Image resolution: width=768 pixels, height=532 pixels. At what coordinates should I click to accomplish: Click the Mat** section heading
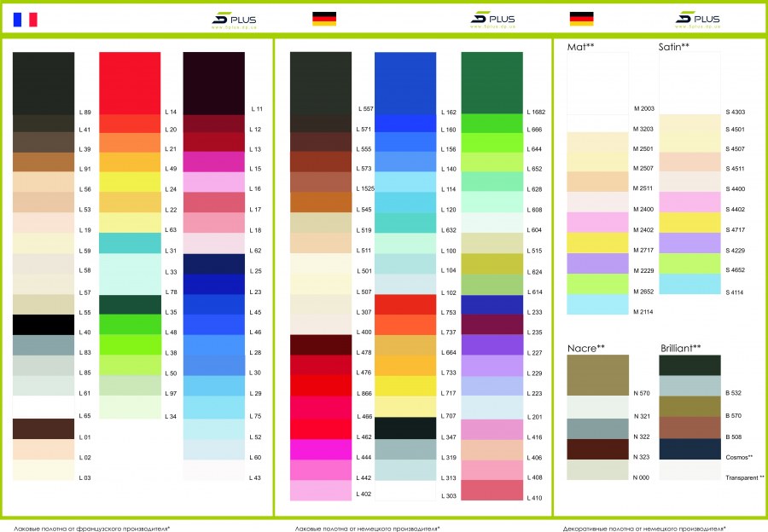tap(581, 46)
